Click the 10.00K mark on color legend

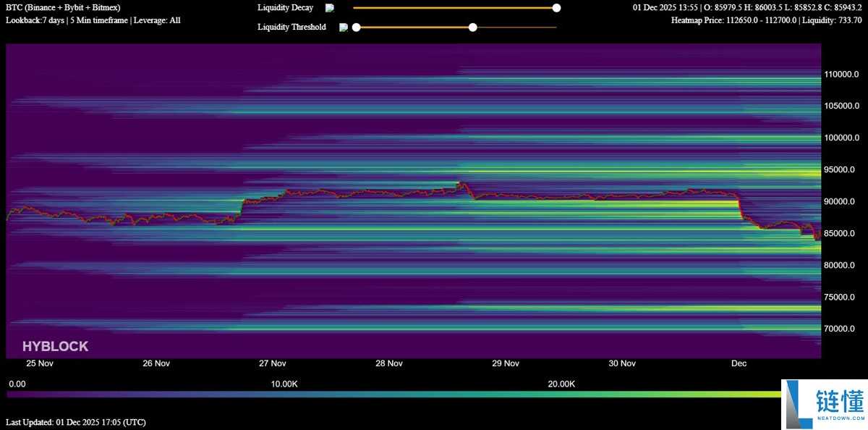pos(284,384)
